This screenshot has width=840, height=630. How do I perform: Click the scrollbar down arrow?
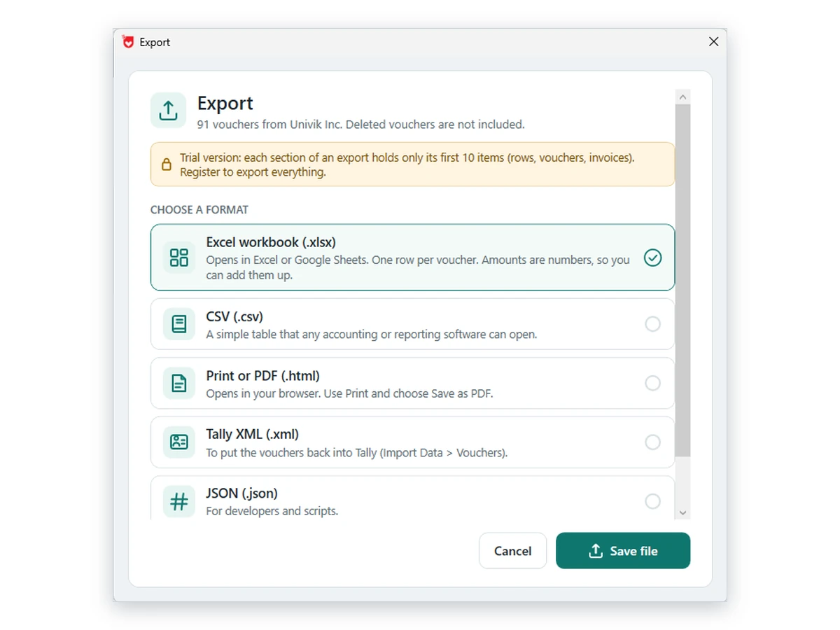pyautogui.click(x=683, y=513)
